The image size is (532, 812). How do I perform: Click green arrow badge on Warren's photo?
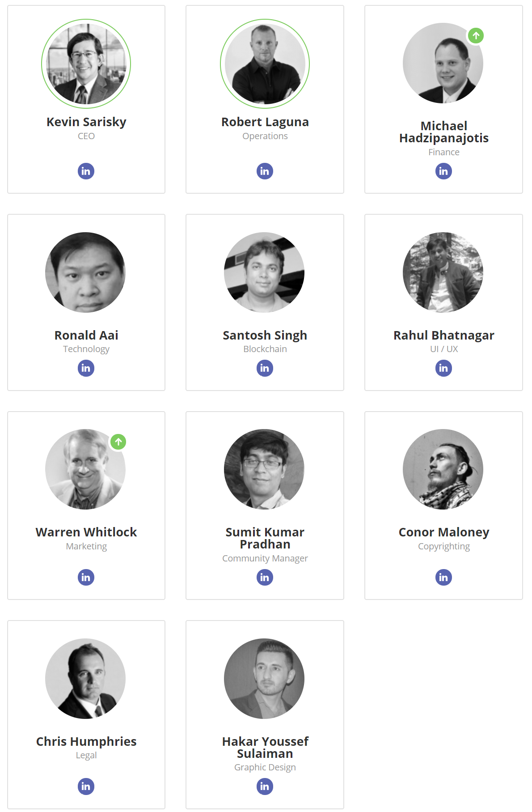pyautogui.click(x=118, y=442)
